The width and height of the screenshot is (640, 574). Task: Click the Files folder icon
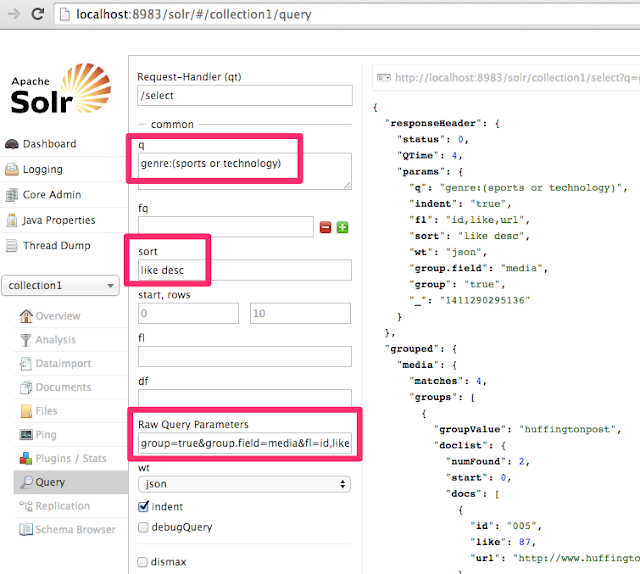26,411
